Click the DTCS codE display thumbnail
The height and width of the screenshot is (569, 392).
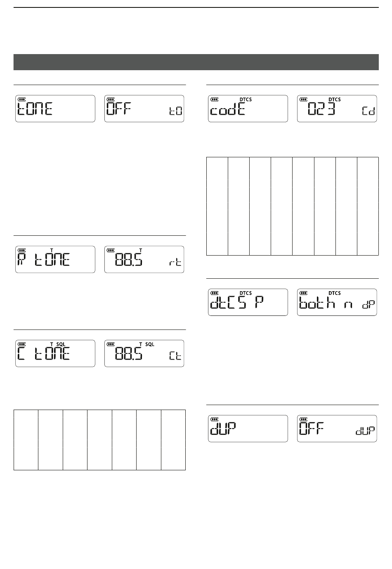point(248,109)
